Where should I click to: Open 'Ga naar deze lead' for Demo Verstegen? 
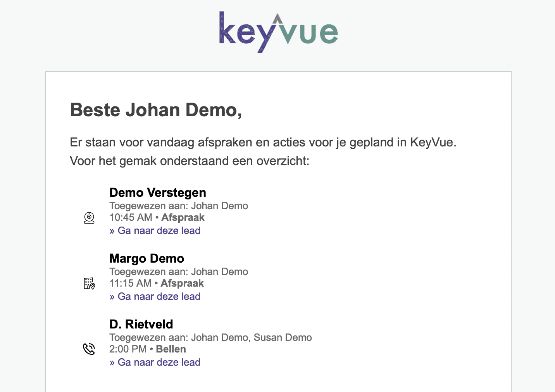pyautogui.click(x=155, y=230)
